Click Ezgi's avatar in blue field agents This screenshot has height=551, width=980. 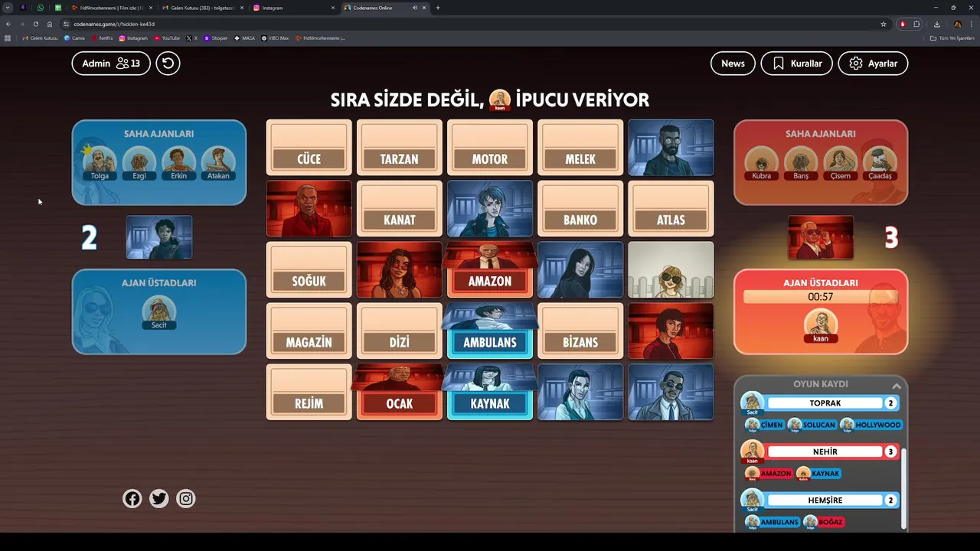(x=139, y=161)
